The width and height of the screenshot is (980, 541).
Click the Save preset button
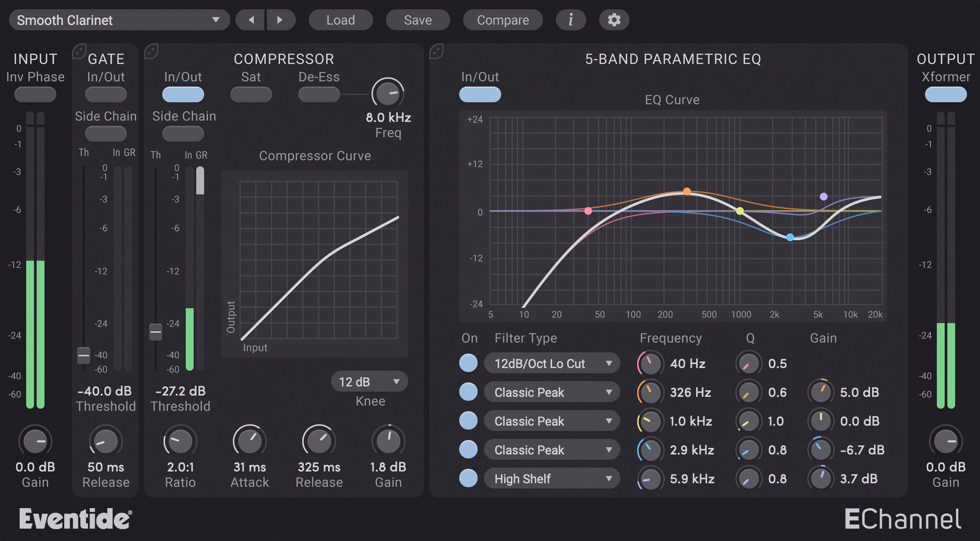click(418, 20)
